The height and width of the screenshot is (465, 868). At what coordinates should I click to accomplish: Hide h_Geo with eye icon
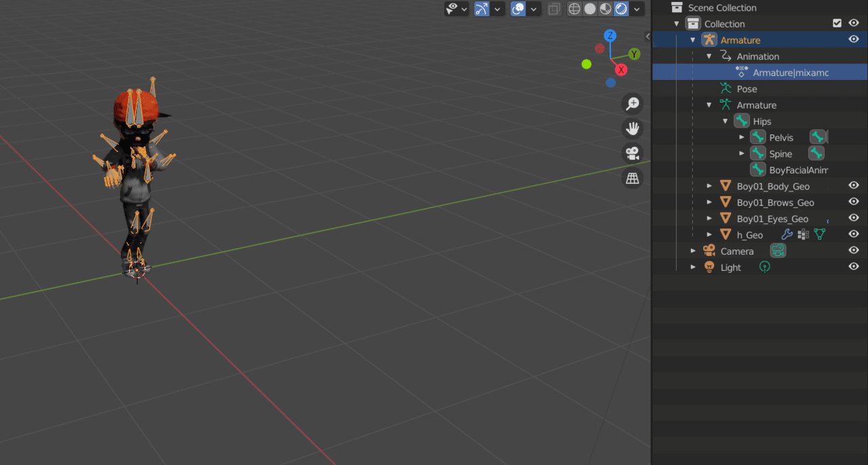(854, 234)
